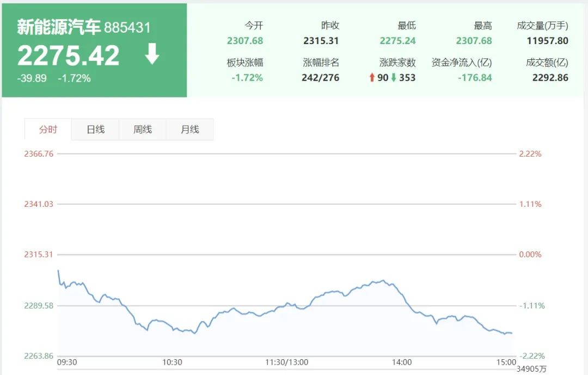Image resolution: width=588 pixels, height=375 pixels.
Task: Click the large white down arrow icon
Action: pos(152,54)
